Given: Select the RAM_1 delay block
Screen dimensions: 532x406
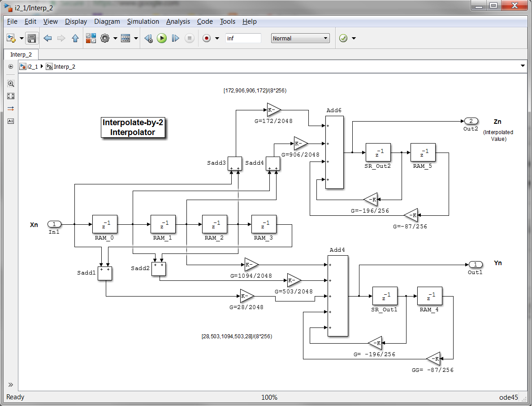Looking at the screenshot, I should pyautogui.click(x=163, y=224).
